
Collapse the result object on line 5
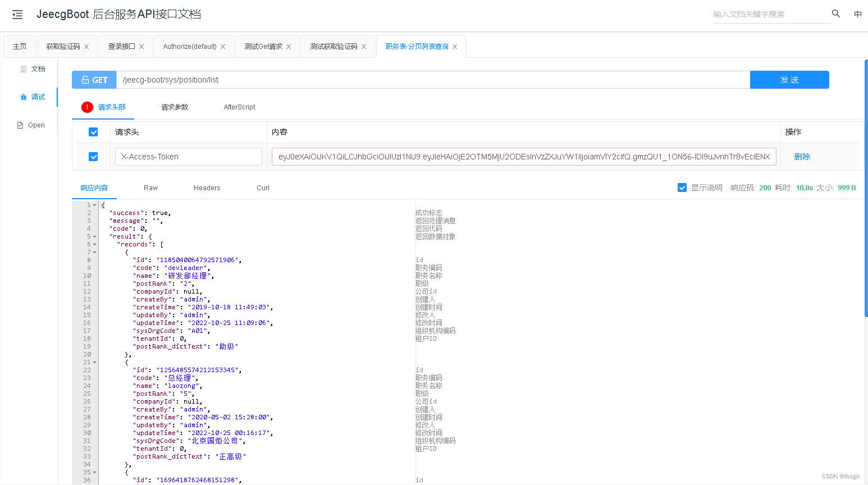coord(95,236)
